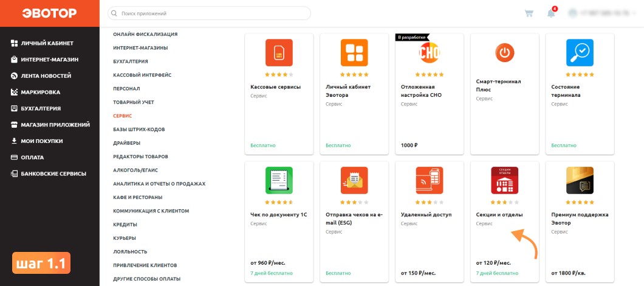Screen dimensions: 644x286
Task: Click the Кассовые сервисы app icon
Action: pos(279,53)
